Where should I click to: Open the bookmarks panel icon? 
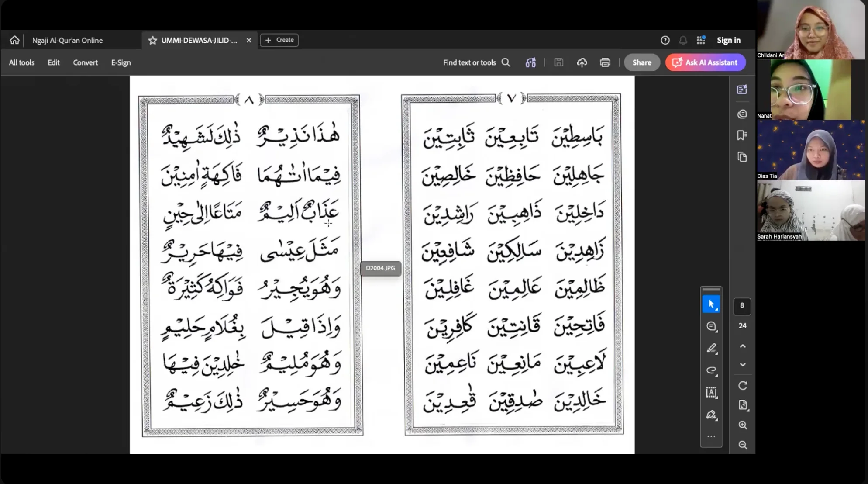(x=742, y=135)
